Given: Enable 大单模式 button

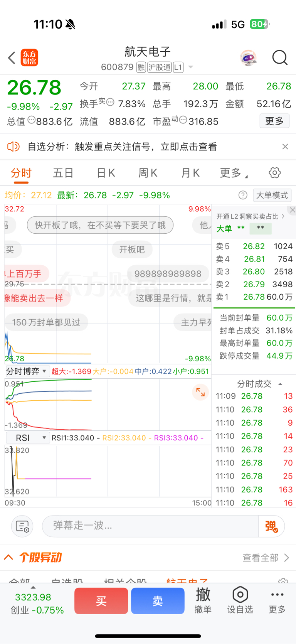Looking at the screenshot, I should (x=272, y=195).
